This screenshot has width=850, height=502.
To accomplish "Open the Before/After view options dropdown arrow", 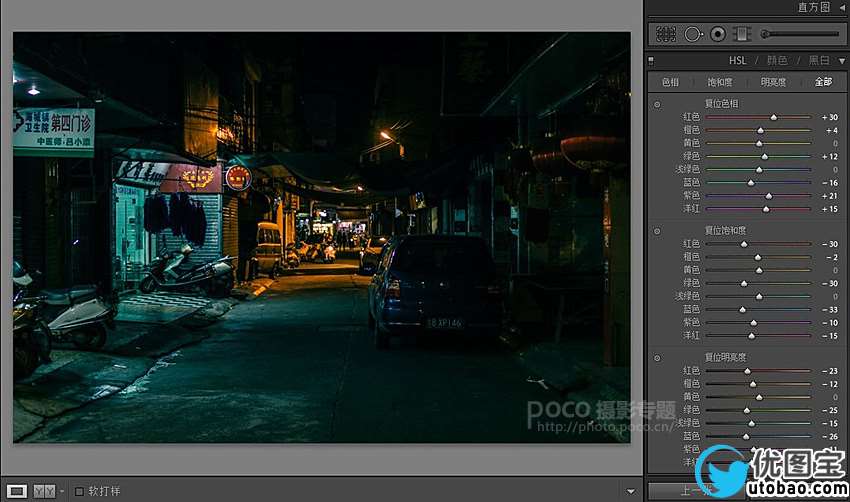I will [62, 491].
